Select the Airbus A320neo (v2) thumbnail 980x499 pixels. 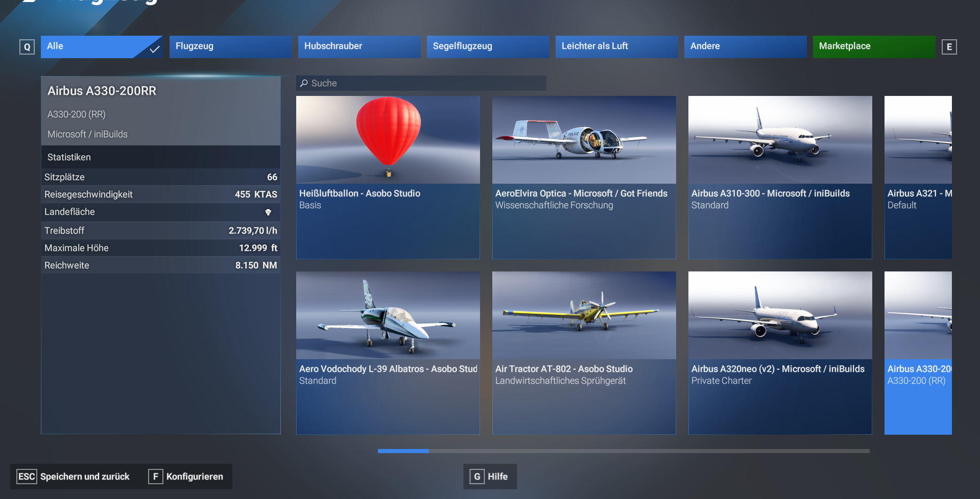[780, 315]
